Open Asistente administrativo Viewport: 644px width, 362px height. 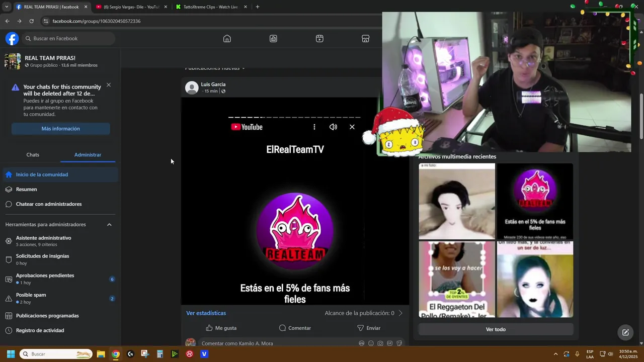[61, 241]
